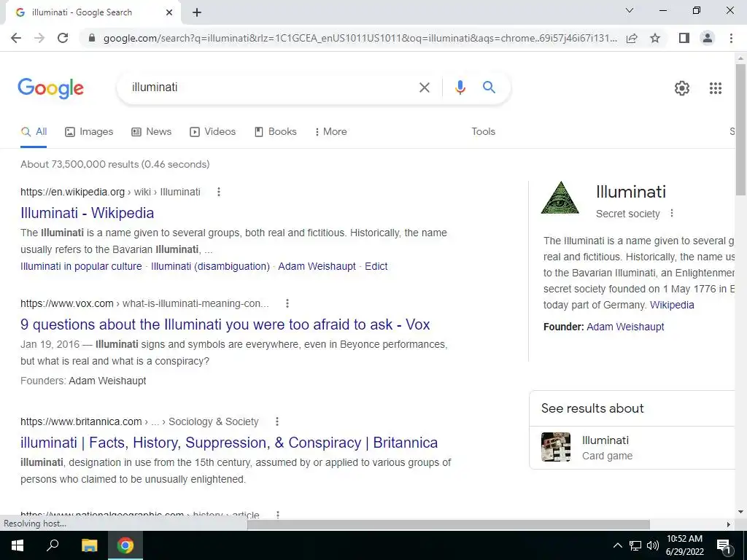This screenshot has width=747, height=560.
Task: Open the Edict sublink
Action: pos(376,266)
